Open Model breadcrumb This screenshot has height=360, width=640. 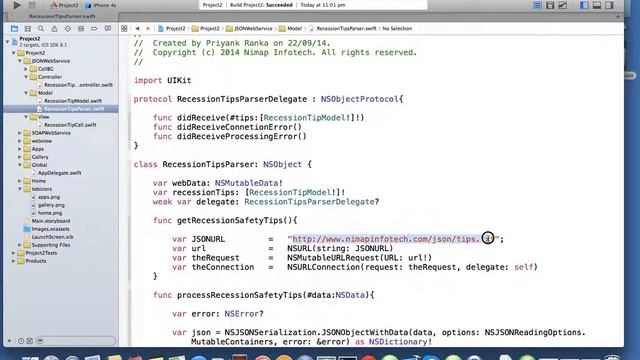[291, 29]
